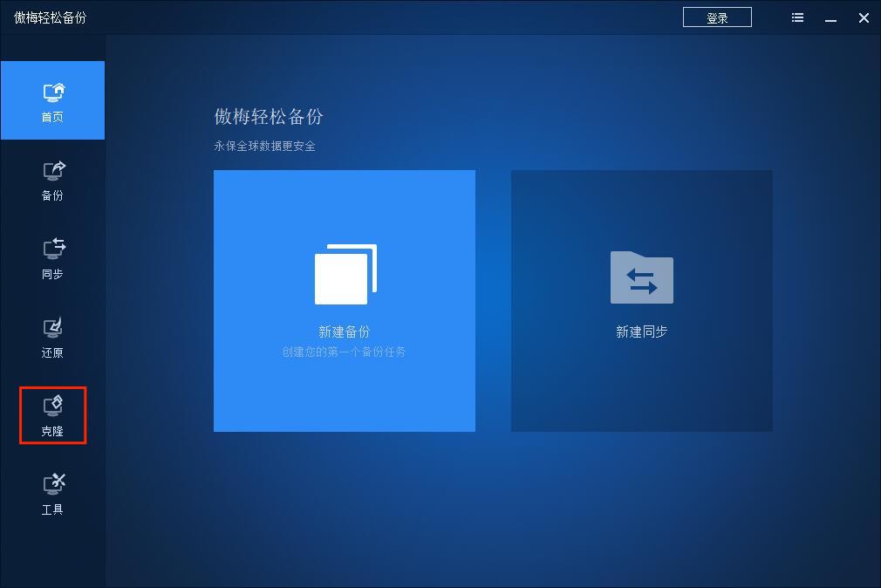Viewport: 881px width, 588px height.
Task: Click the 永保全球数据更安全 tagline
Action: (265, 146)
